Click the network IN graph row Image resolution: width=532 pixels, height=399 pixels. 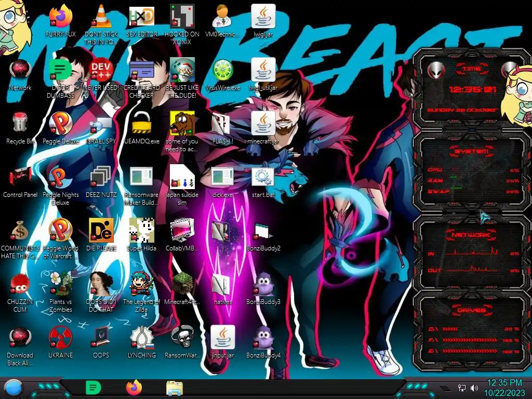point(474,252)
